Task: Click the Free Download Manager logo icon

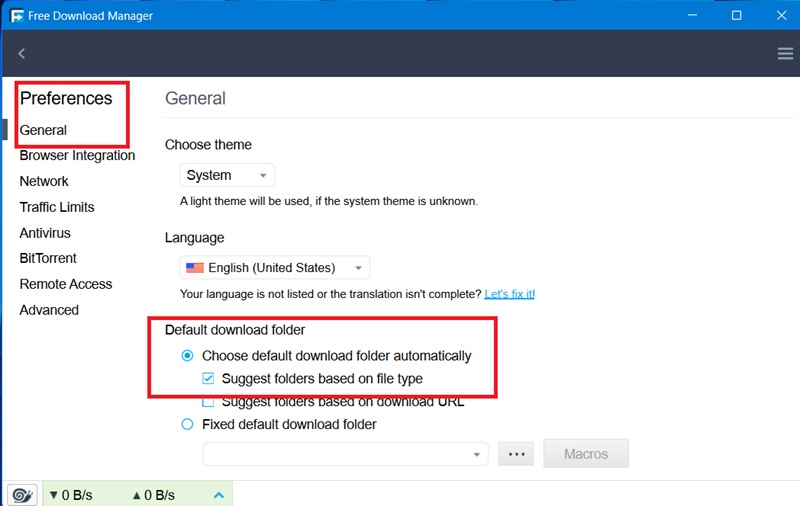Action: (17, 16)
